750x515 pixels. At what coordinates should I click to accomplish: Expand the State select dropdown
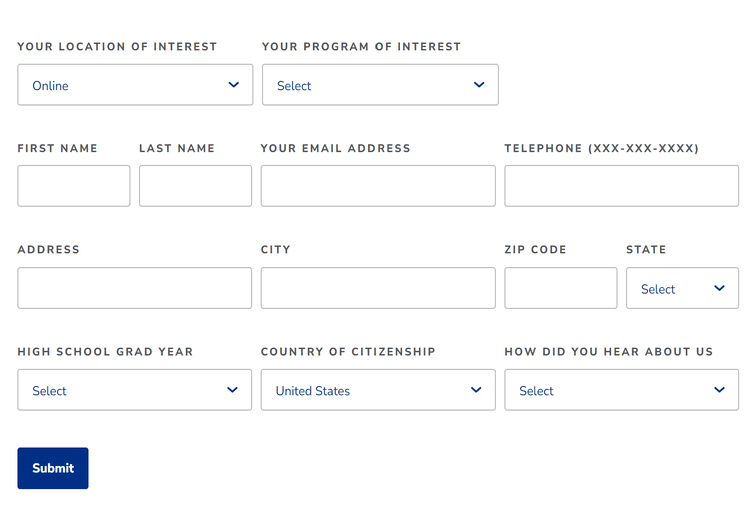pyautogui.click(x=682, y=289)
